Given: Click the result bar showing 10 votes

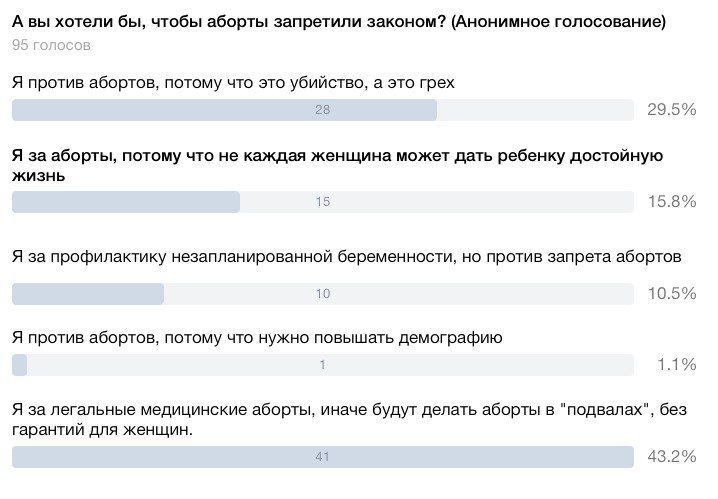Looking at the screenshot, I should click(323, 294).
